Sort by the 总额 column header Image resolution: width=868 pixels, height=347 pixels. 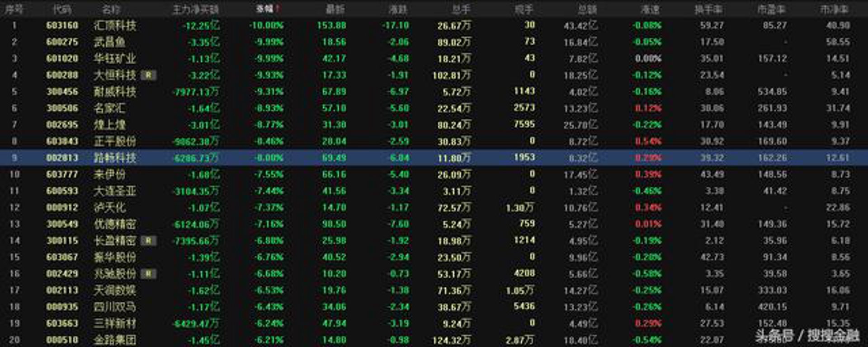click(x=587, y=9)
